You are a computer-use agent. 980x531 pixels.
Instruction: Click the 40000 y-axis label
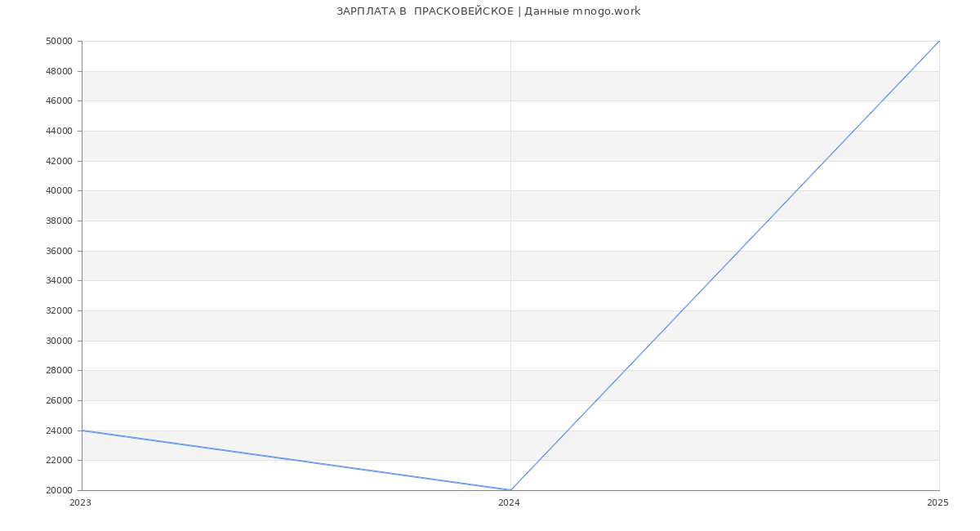pos(60,191)
